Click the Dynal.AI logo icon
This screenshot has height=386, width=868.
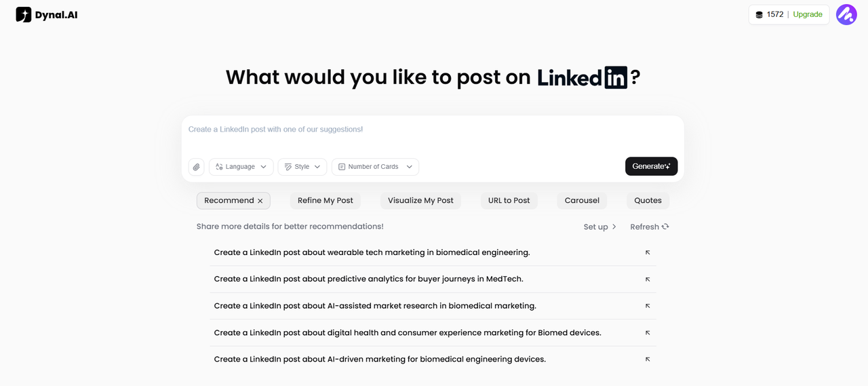coord(24,14)
